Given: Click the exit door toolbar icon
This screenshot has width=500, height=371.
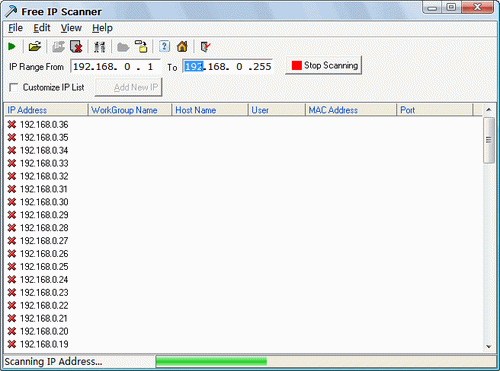Looking at the screenshot, I should [x=205, y=47].
